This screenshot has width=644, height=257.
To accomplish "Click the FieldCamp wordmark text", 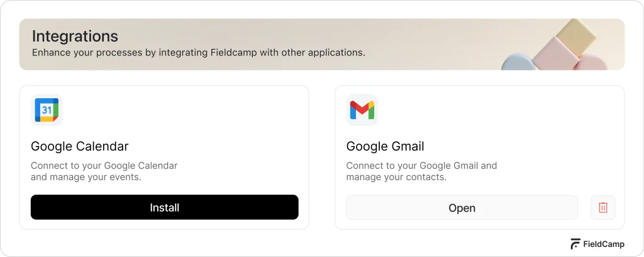I will 604,244.
